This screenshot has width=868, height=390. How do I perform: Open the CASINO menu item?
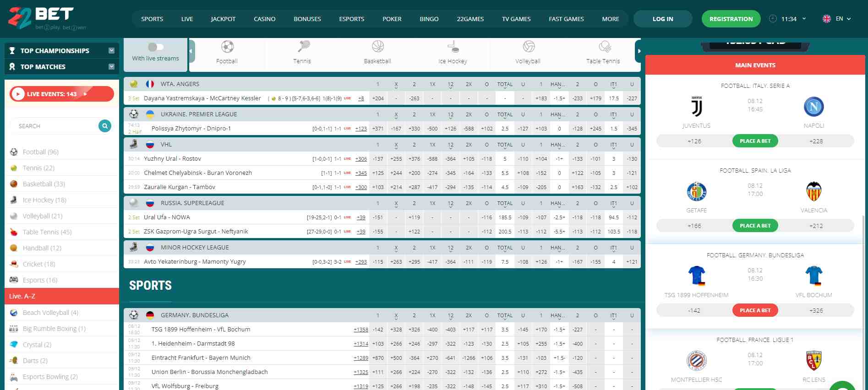coord(265,19)
